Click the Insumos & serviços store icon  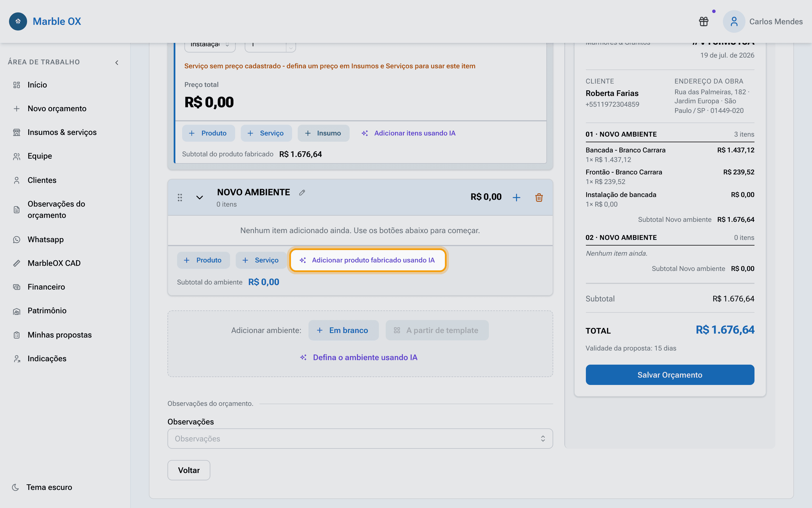click(x=16, y=132)
